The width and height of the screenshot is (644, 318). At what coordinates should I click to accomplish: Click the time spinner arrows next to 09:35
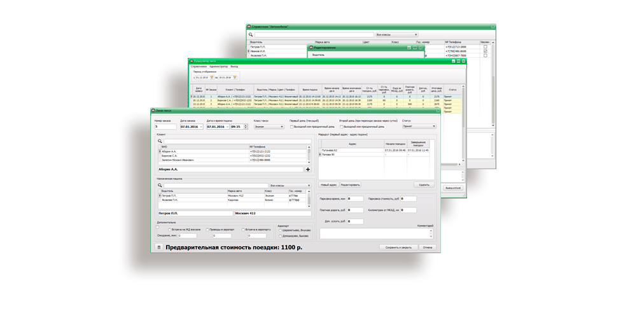(246, 127)
